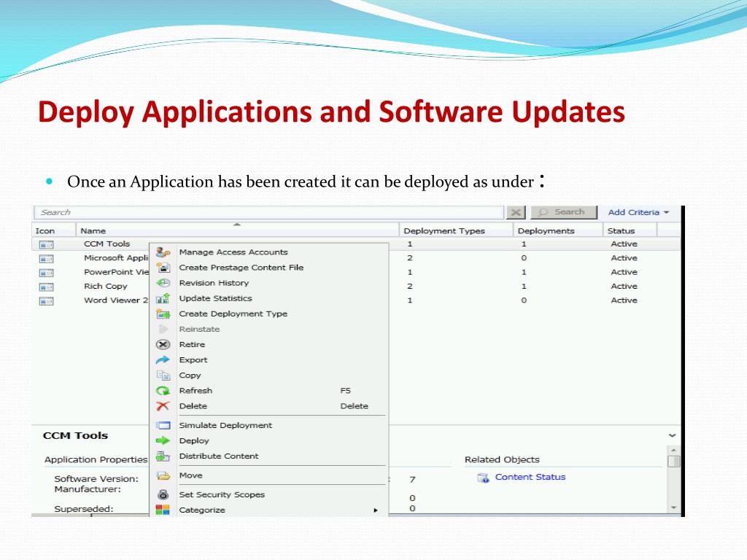Select Distribute Content menu entry
The height and width of the screenshot is (560, 747).
219,456
